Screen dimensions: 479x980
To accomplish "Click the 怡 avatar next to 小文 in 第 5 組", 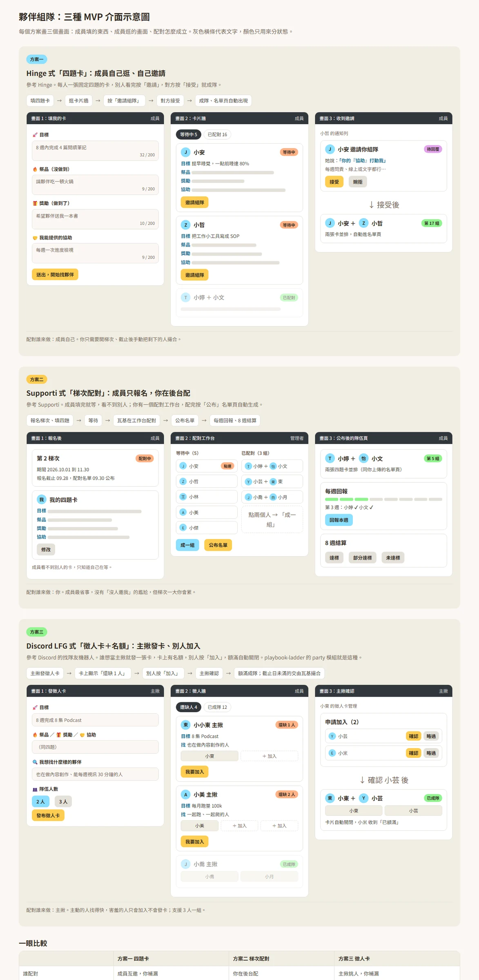I will coord(363,459).
